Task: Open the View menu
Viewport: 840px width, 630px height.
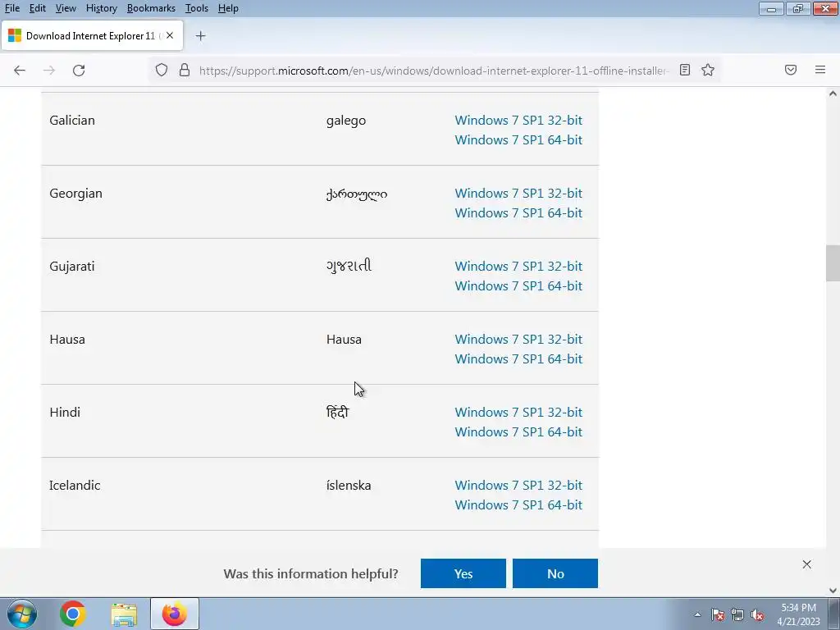Action: 66,8
